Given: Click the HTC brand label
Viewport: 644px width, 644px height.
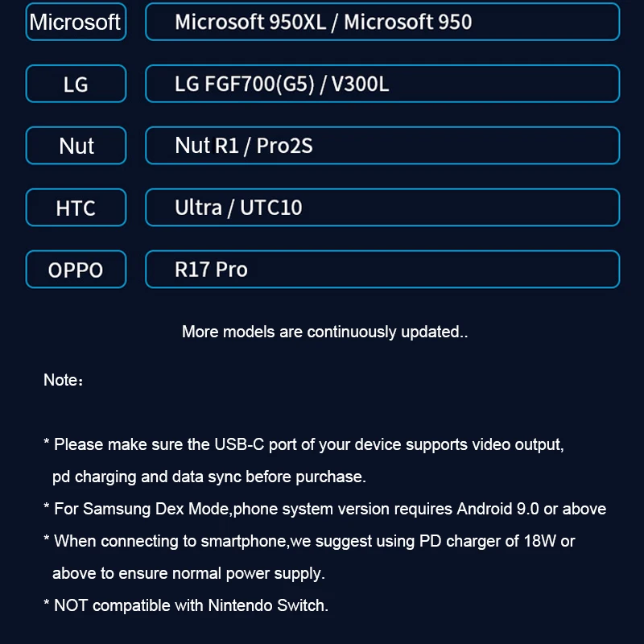Looking at the screenshot, I should (x=76, y=208).
